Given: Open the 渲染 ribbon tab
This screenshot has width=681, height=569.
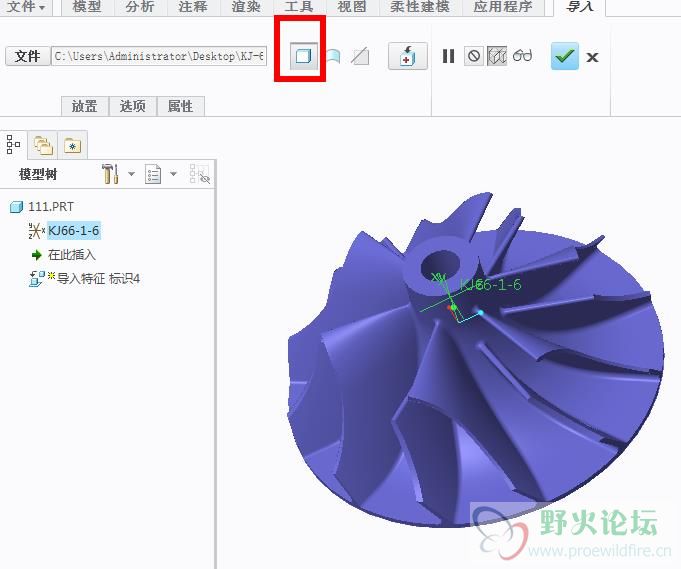Looking at the screenshot, I should (246, 7).
